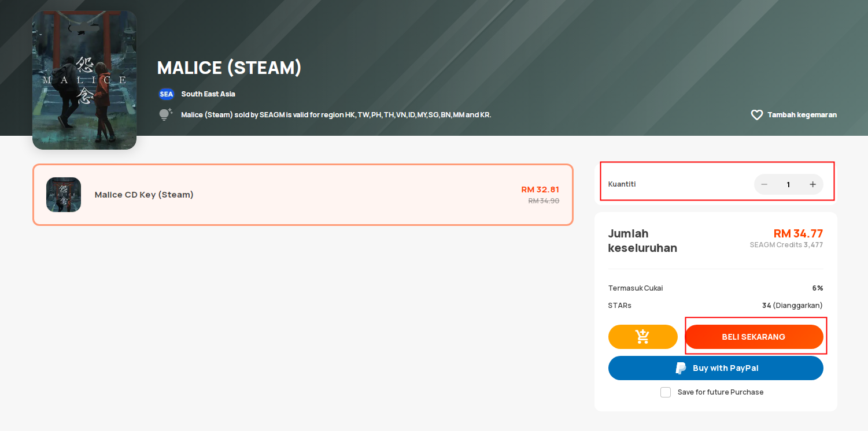Click the Malice game cover art
This screenshot has width=868, height=431.
tap(84, 80)
